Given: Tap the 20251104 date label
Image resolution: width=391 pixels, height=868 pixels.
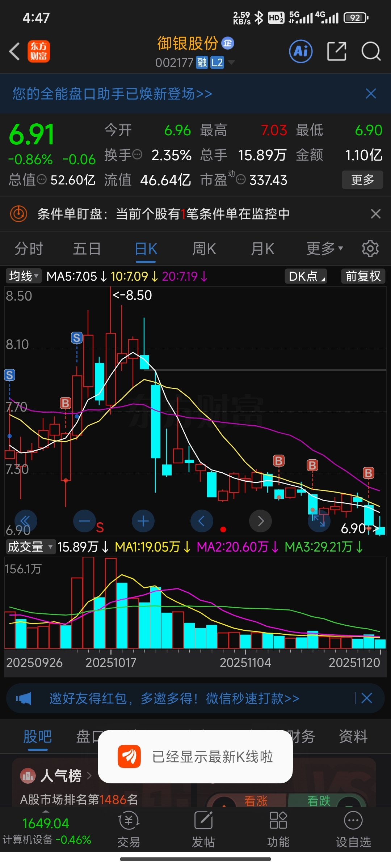Looking at the screenshot, I should 245,662.
